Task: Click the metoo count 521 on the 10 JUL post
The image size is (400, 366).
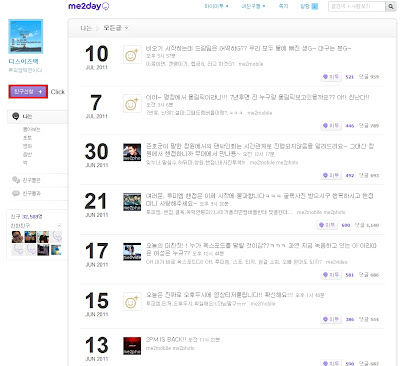Action: click(x=350, y=77)
